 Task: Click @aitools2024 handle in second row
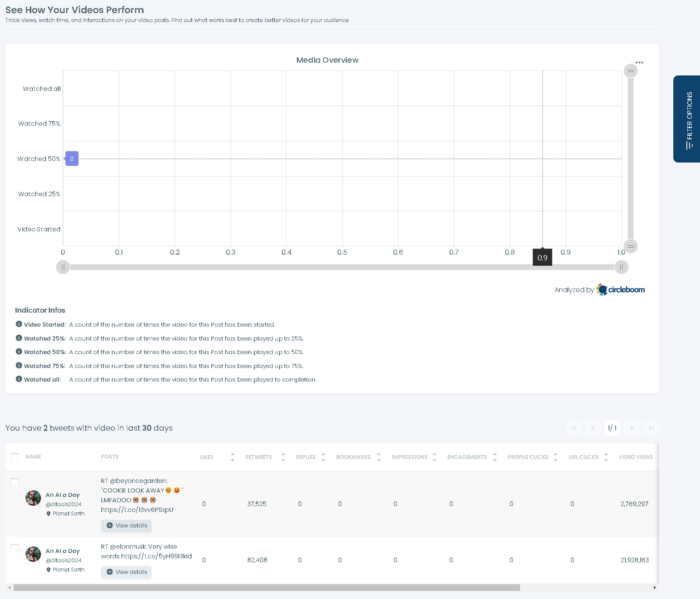[63, 560]
